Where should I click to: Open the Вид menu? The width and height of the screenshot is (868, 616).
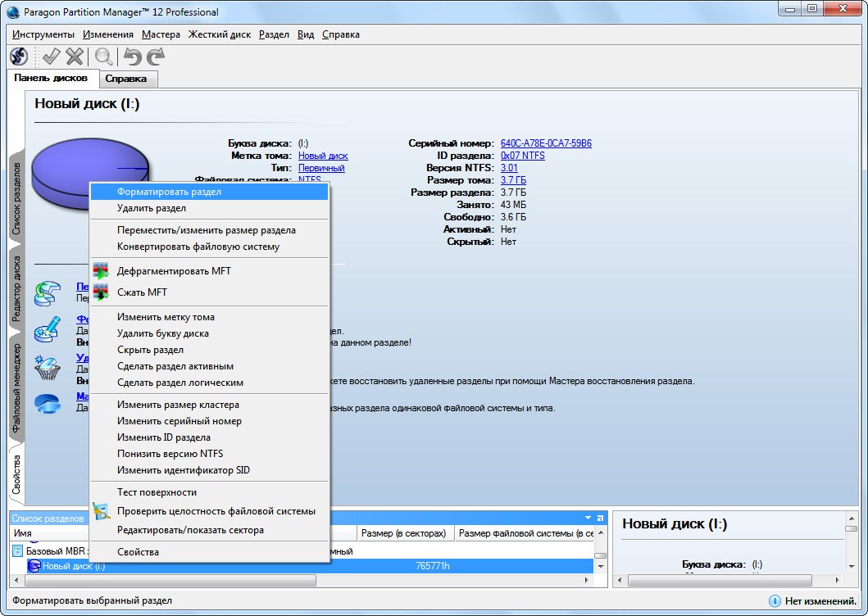(x=306, y=34)
